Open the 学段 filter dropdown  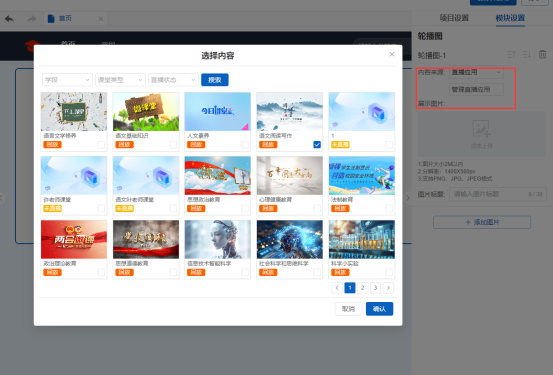[67, 80]
